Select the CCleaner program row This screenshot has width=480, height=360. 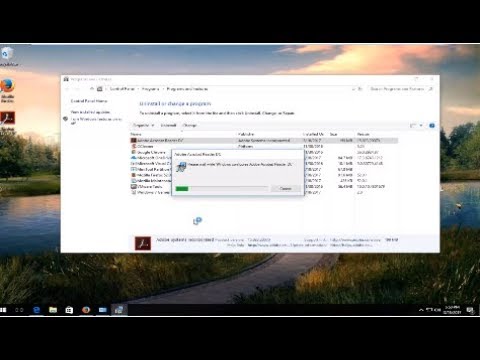point(264,146)
